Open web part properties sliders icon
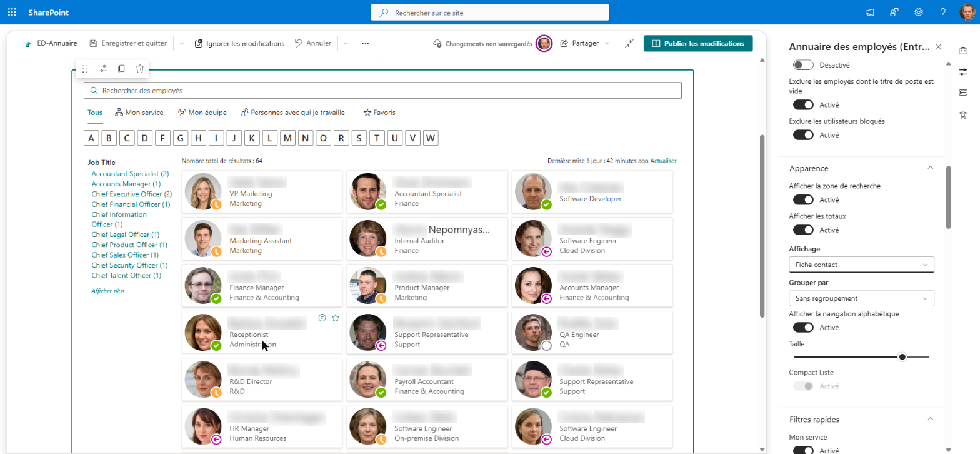Image resolution: width=980 pixels, height=454 pixels. (x=103, y=69)
